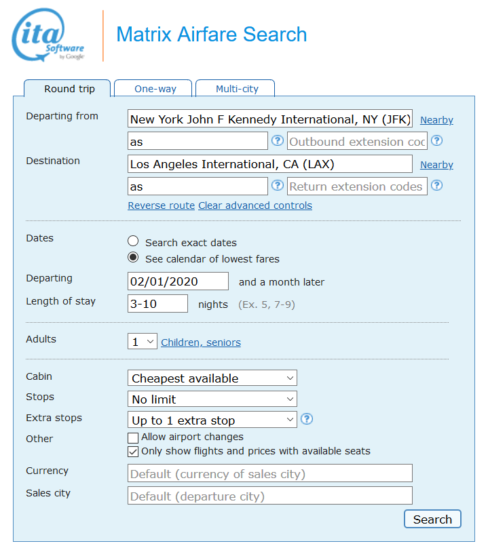Enable Allow airport changes checkbox
488x550 pixels.
(133, 438)
